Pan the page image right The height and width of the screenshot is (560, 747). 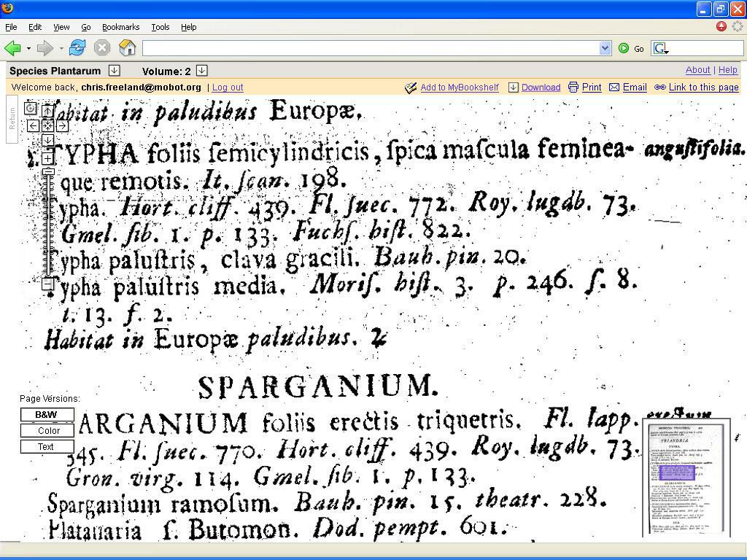[x=62, y=125]
